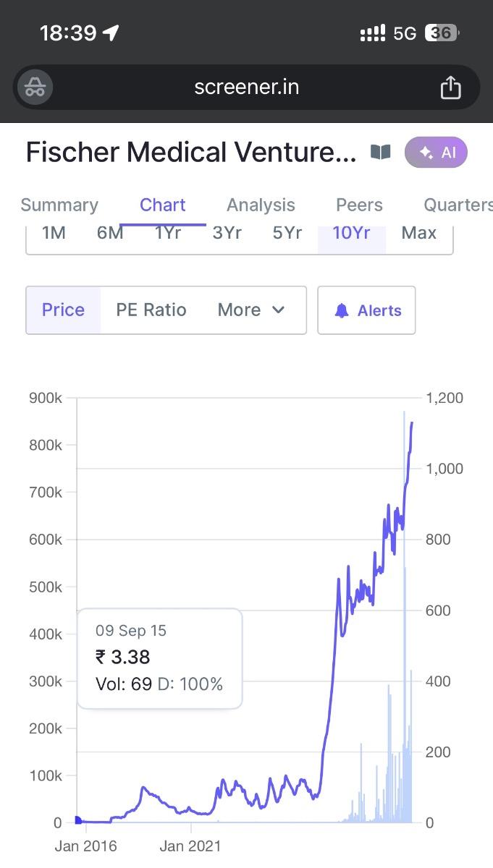Select the 3Yr time range

(x=227, y=234)
